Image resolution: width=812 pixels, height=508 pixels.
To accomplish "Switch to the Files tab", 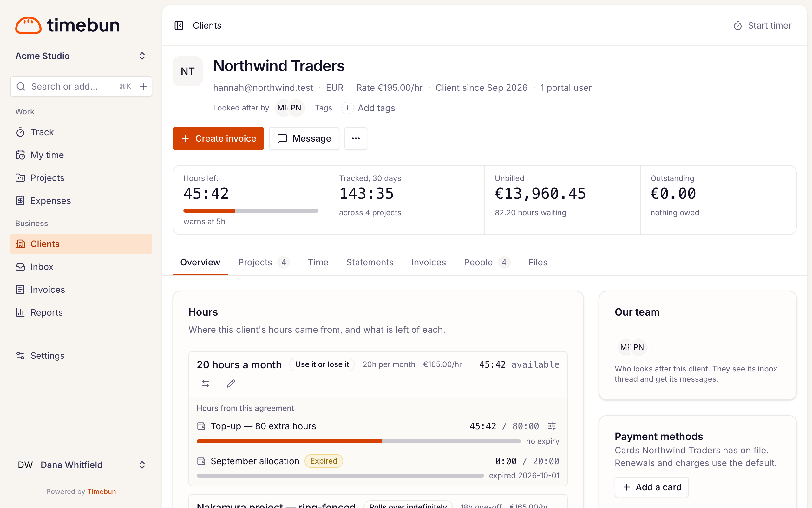I will point(538,262).
